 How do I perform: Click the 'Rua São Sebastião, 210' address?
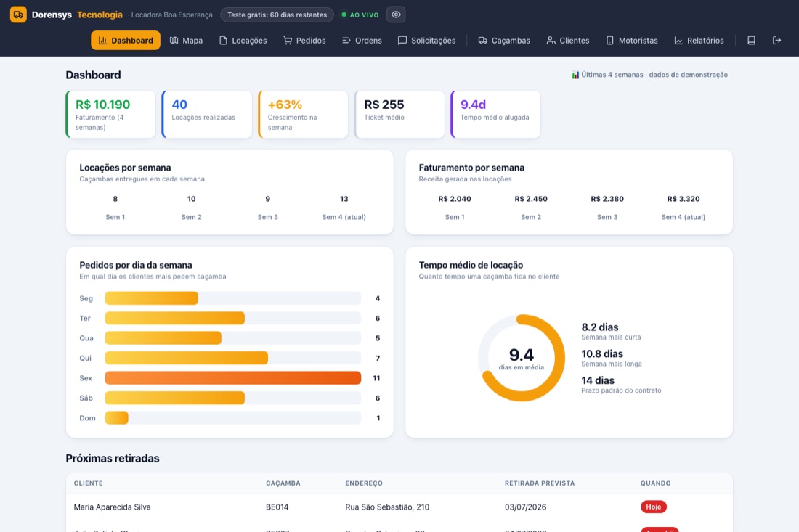[x=387, y=507]
